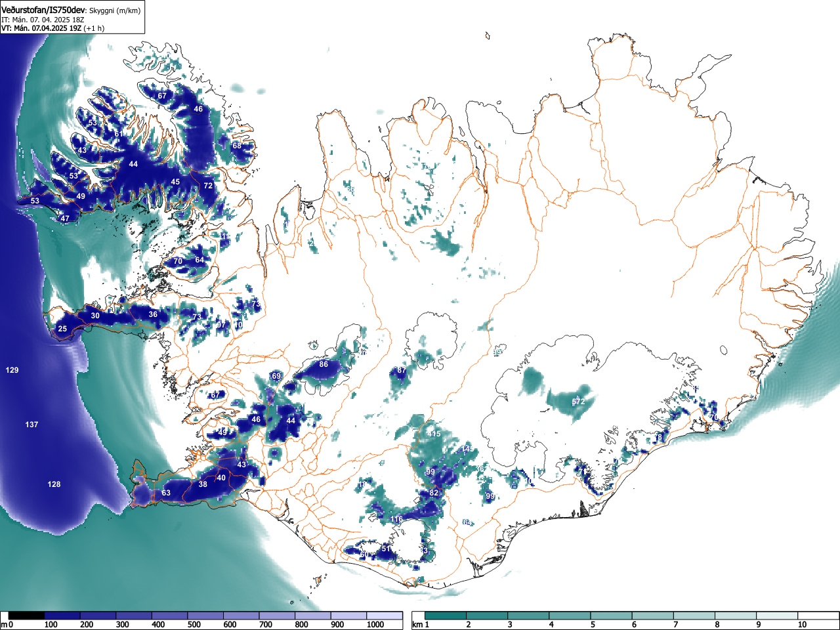Click the '51' visibility value on the map

387,549
